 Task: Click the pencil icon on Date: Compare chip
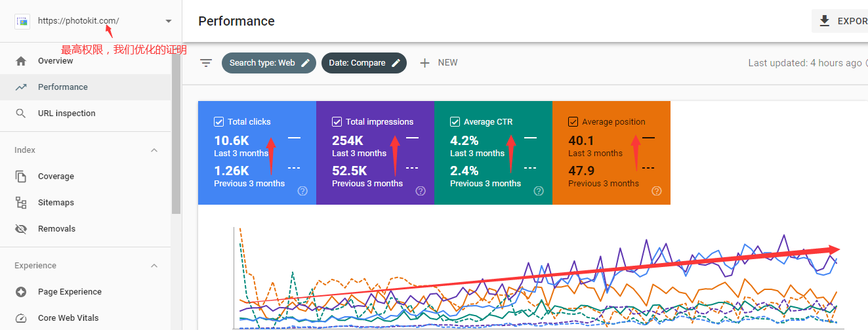coord(396,63)
